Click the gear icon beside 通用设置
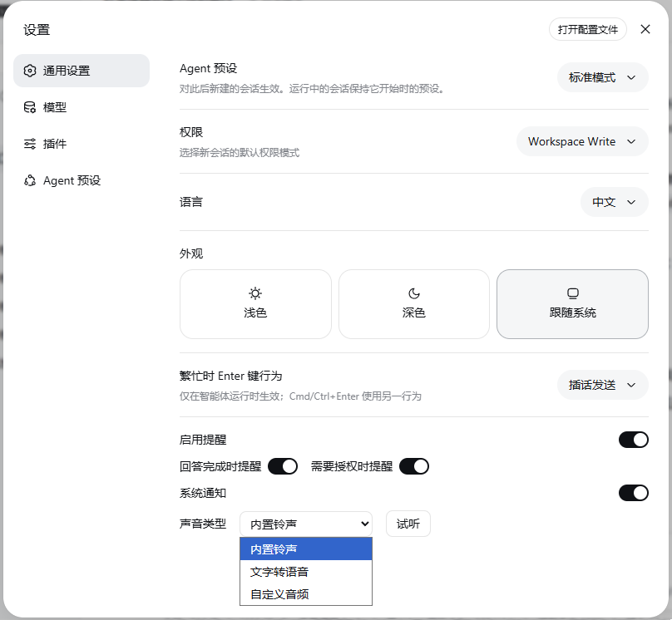This screenshot has width=672, height=620. coord(30,71)
